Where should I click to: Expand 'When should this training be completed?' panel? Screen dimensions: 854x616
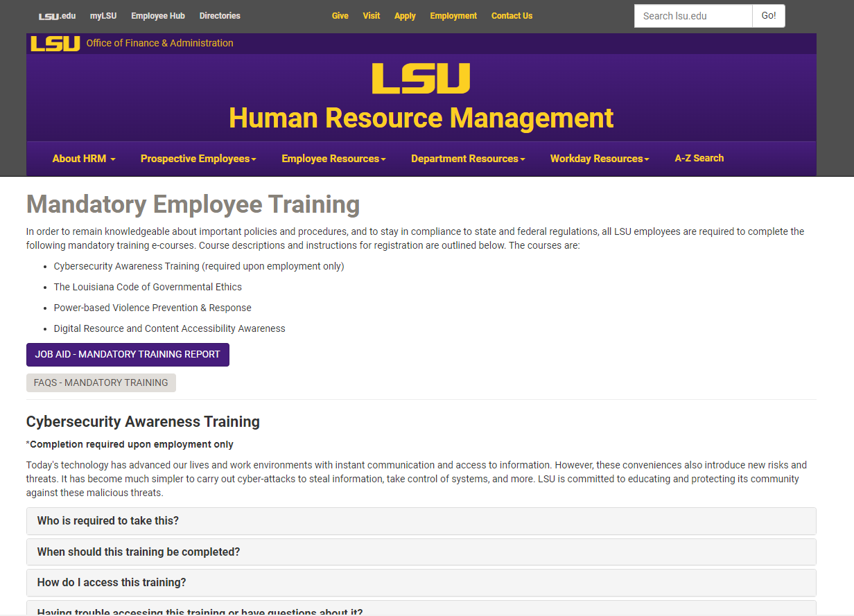pyautogui.click(x=421, y=552)
